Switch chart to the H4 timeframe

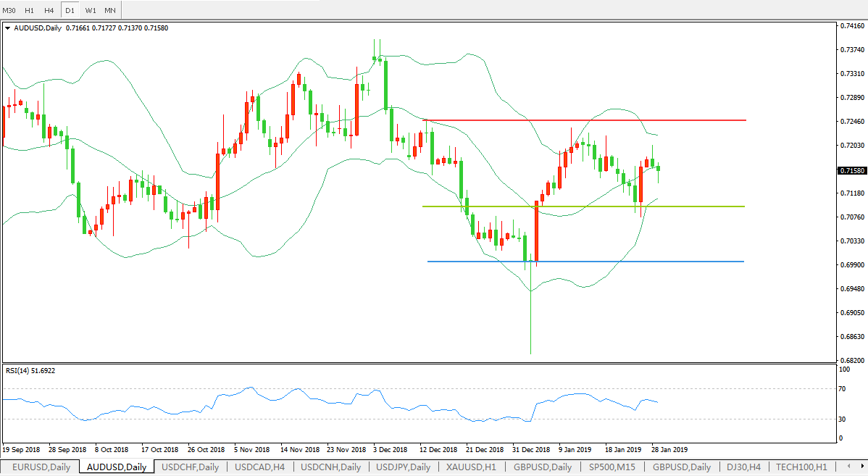[49, 10]
